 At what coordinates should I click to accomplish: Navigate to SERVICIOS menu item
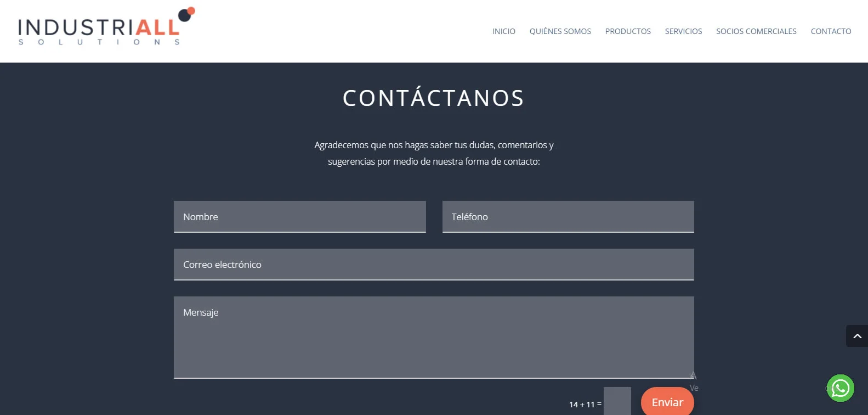tap(683, 31)
